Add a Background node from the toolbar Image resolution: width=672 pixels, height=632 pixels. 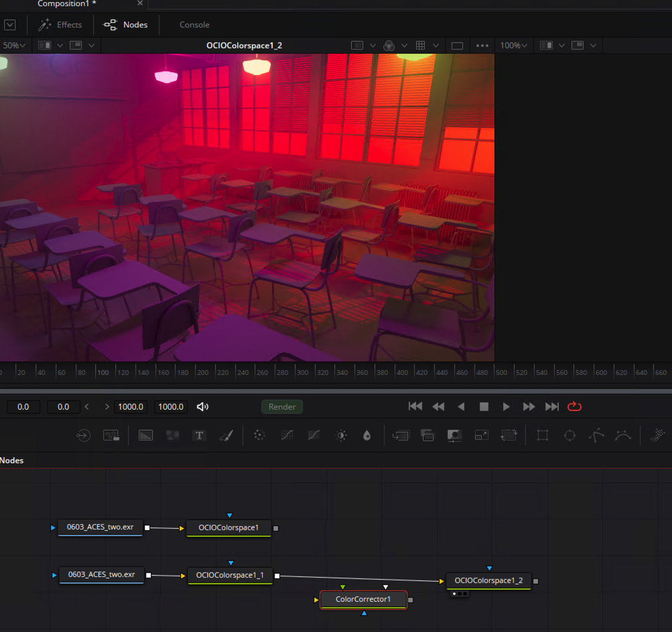coord(145,435)
